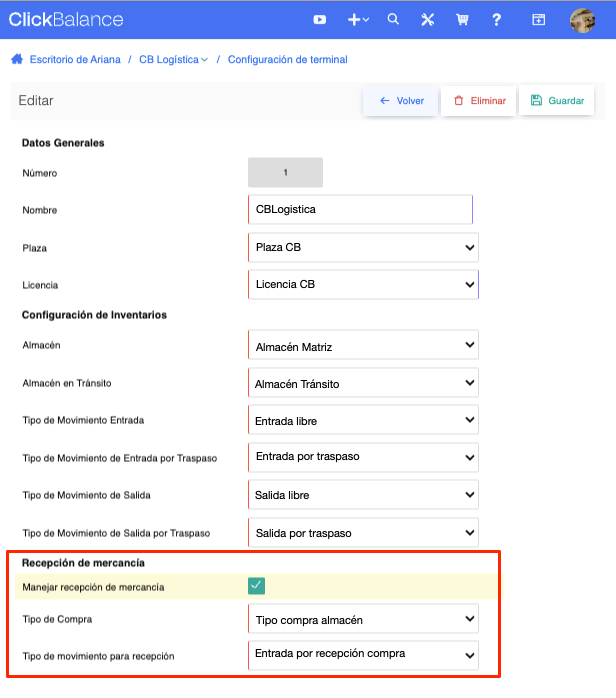Click the Manejar recepción de mercancía label
The height and width of the screenshot is (698, 616).
pyautogui.click(x=93, y=587)
